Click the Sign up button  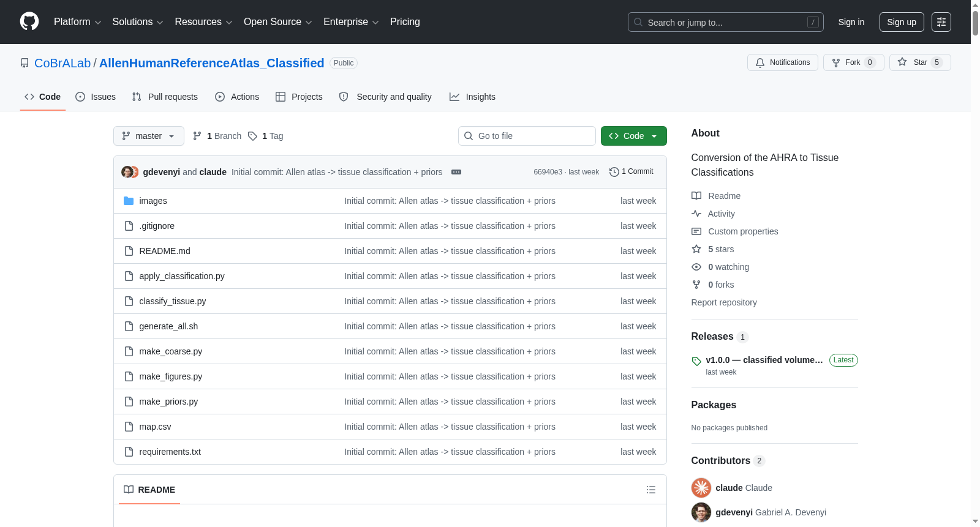[902, 22]
